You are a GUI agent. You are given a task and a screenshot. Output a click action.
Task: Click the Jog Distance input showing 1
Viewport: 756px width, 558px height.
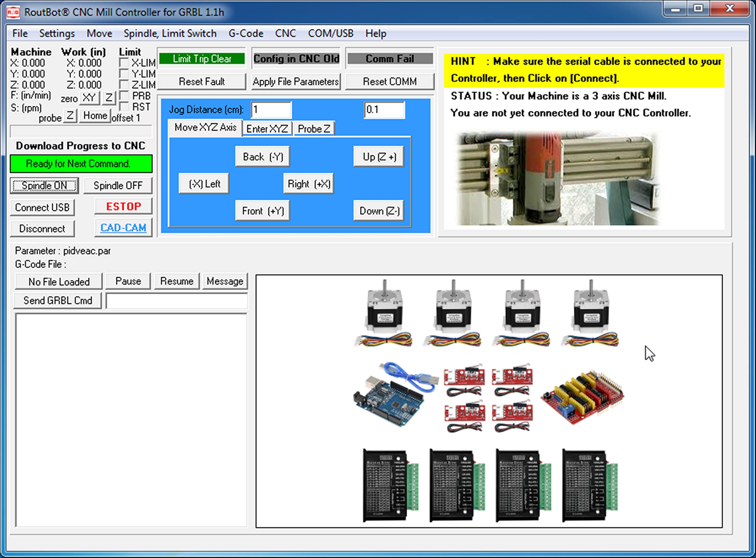coord(271,110)
